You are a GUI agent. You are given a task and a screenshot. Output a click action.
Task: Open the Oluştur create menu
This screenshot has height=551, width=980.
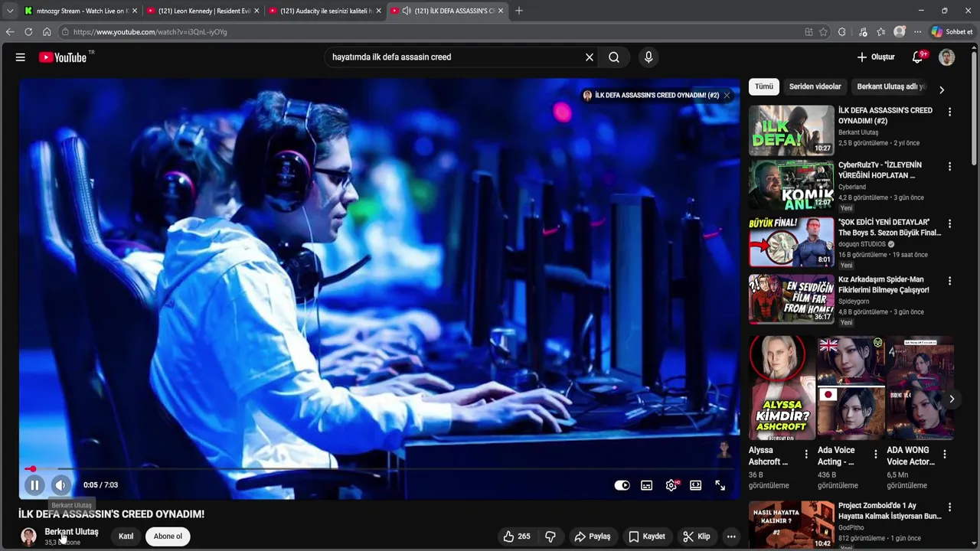point(876,57)
